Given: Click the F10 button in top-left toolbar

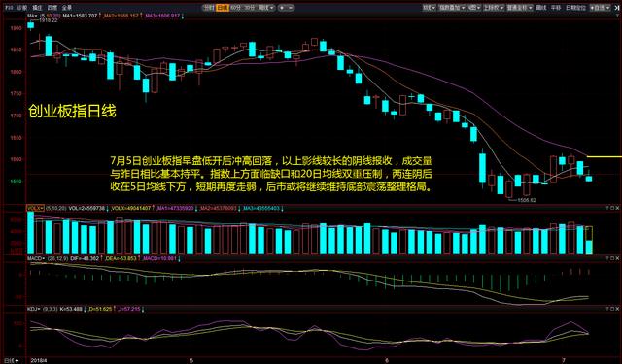Looking at the screenshot, I should coord(9,8).
